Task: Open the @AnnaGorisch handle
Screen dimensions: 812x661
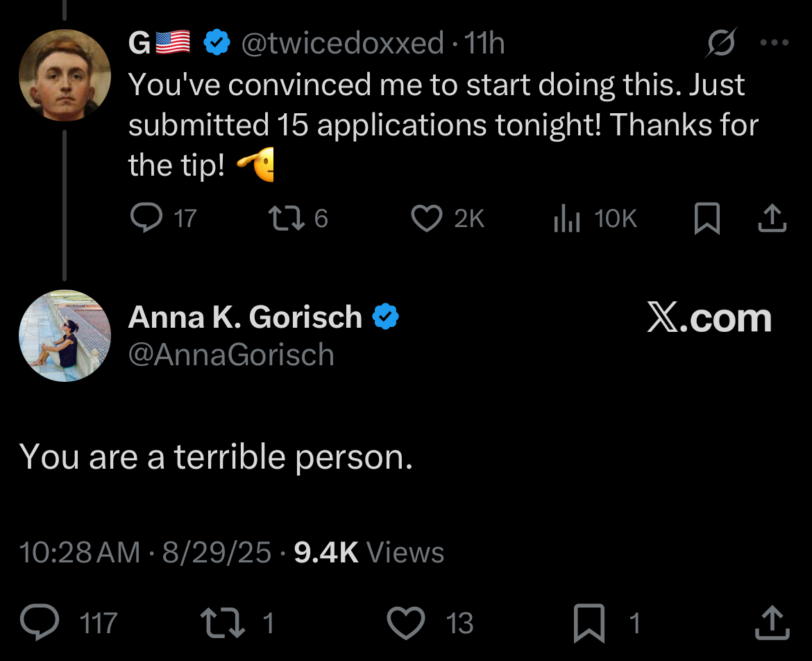Action: click(x=231, y=355)
